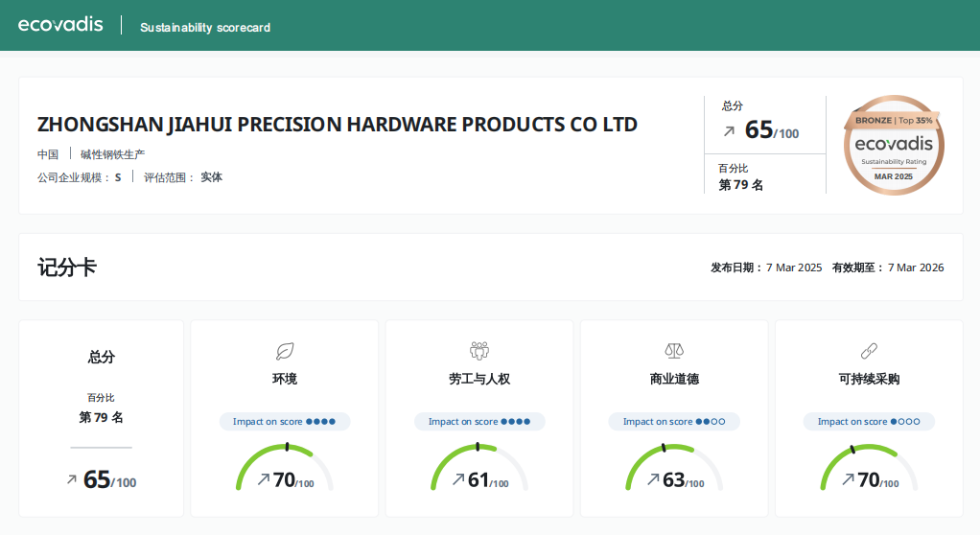Click the Impact on score badge under 劳工与人权
This screenshot has width=980, height=535.
tap(479, 422)
